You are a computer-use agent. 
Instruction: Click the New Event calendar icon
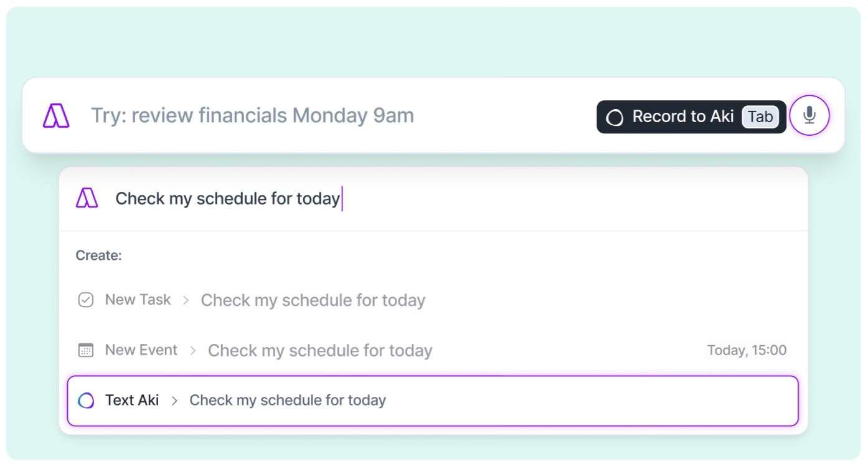coord(85,350)
